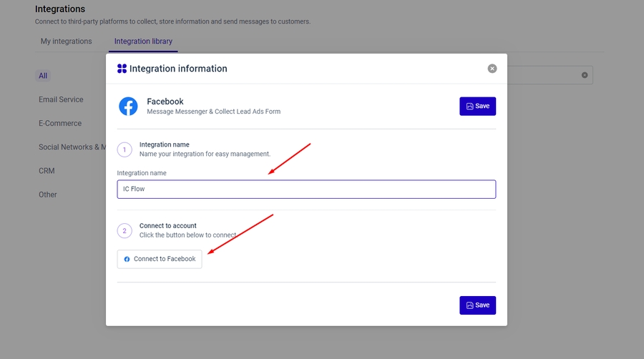Filter by Email Service category
This screenshot has width=644, height=359.
click(61, 99)
